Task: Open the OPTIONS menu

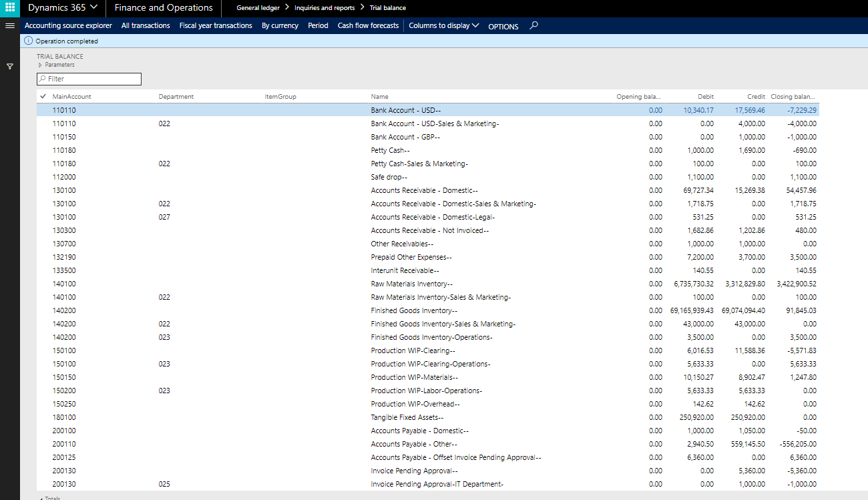Action: coord(503,26)
